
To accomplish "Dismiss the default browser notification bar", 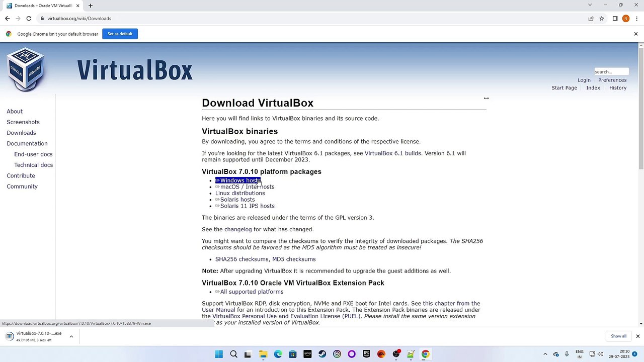I will click(x=635, y=34).
